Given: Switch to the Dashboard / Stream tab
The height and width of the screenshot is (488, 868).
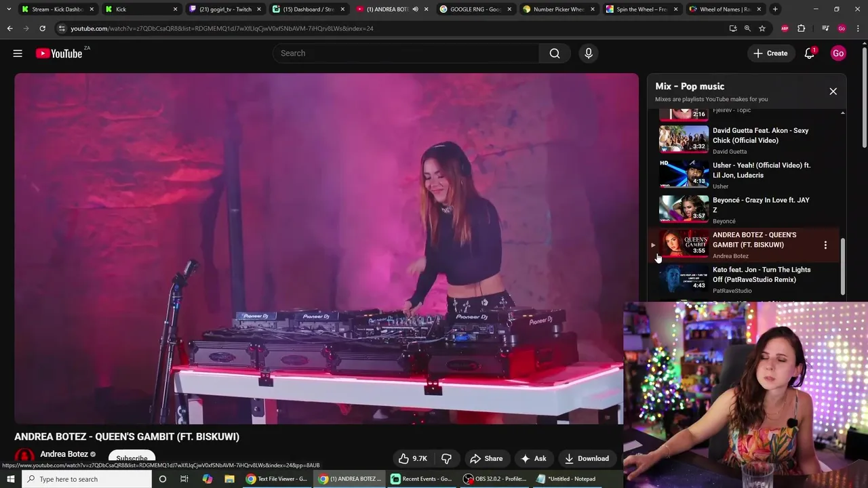Looking at the screenshot, I should (x=309, y=9).
